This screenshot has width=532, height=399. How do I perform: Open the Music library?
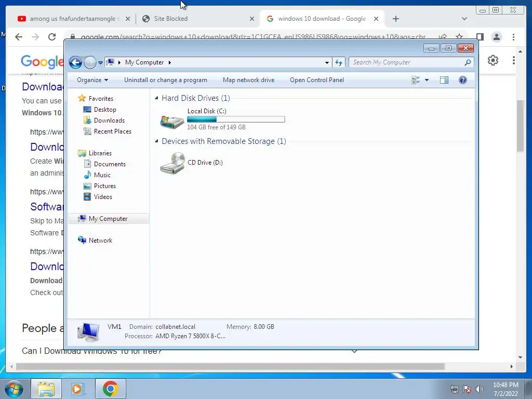pyautogui.click(x=97, y=175)
